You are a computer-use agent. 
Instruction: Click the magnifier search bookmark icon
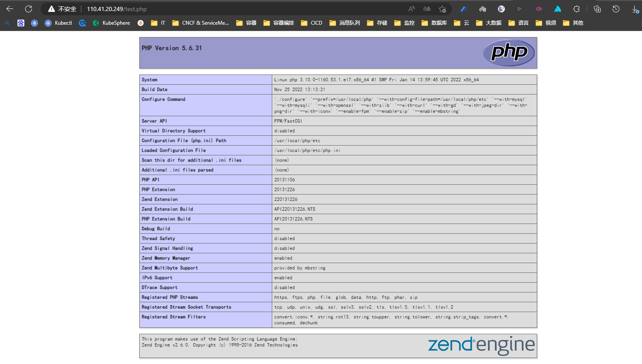pos(7,23)
